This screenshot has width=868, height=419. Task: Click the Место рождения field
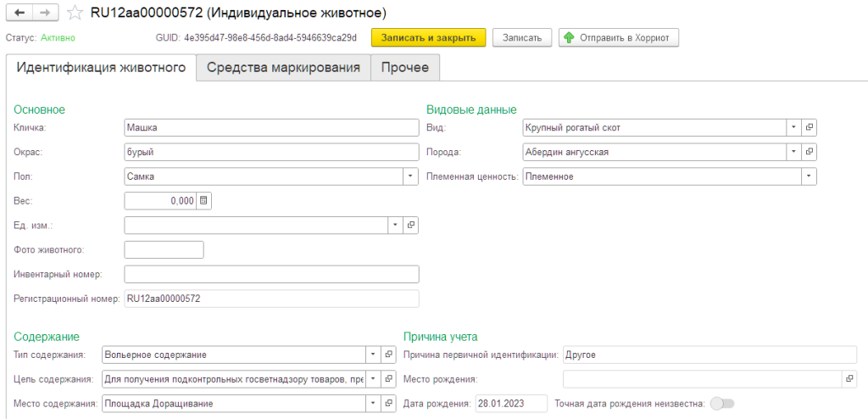click(702, 379)
